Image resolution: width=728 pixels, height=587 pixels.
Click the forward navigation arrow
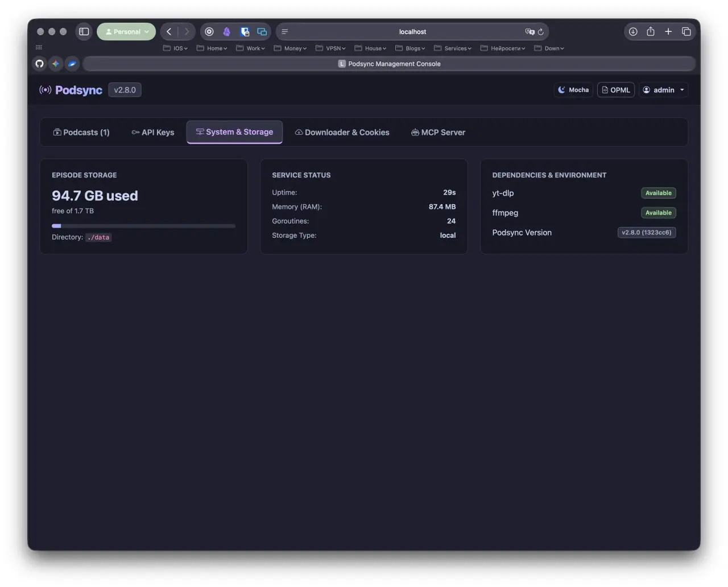[x=187, y=32]
